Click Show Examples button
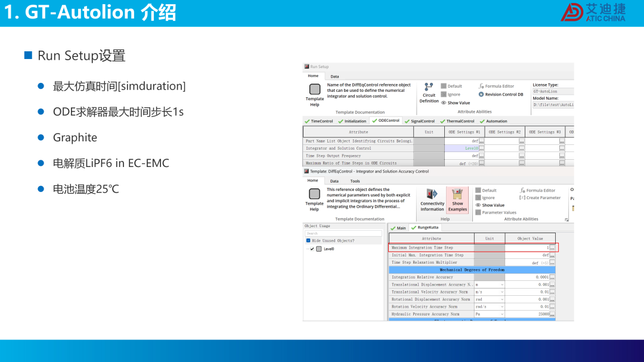 click(x=457, y=200)
